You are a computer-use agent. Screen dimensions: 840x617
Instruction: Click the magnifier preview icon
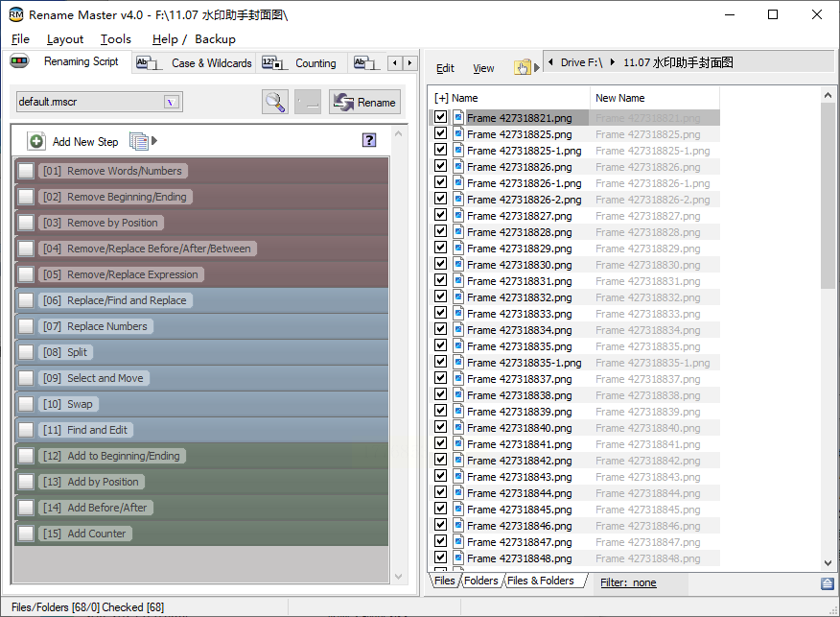[275, 102]
